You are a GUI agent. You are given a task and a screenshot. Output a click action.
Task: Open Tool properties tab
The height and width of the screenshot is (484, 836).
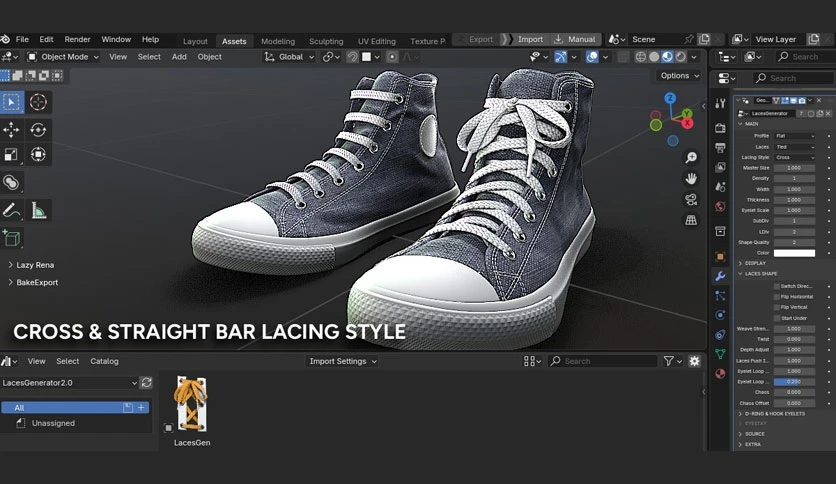coord(720,103)
